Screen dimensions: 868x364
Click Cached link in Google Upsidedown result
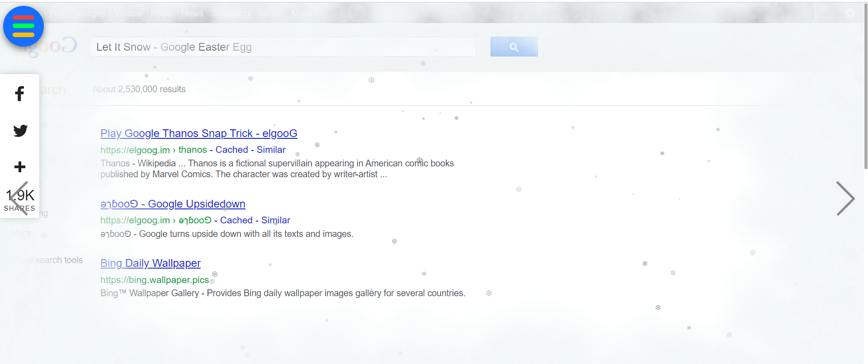236,220
